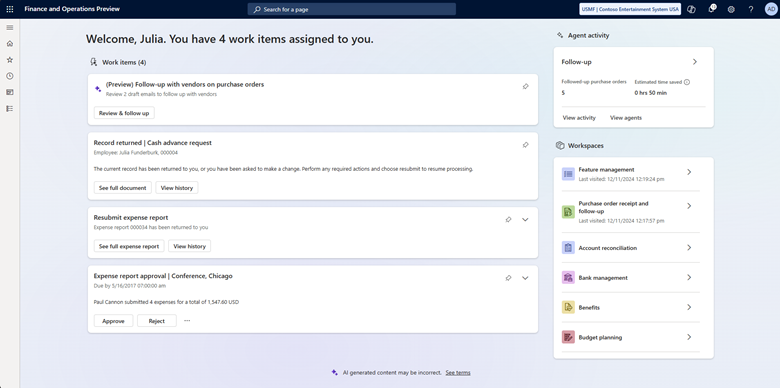Open Workspaces icon in left sidebar

click(x=9, y=92)
